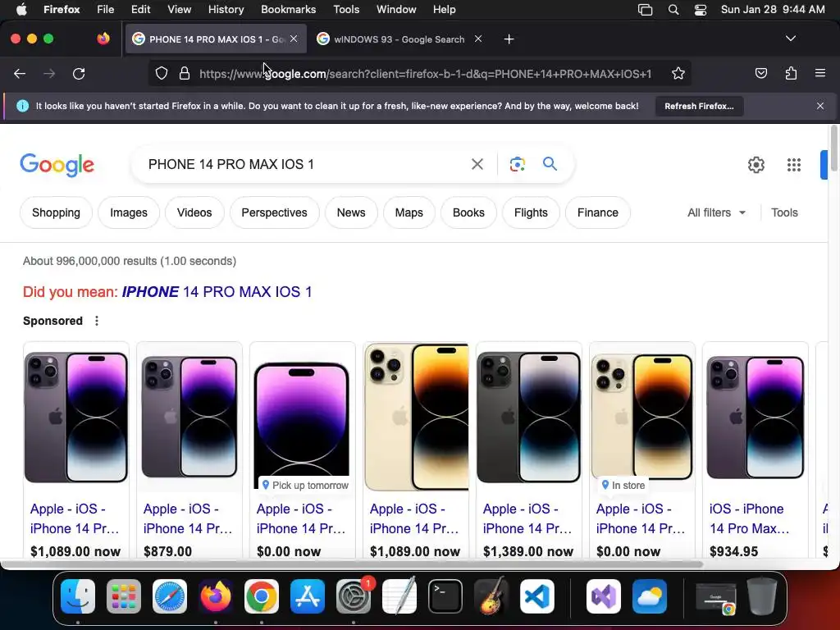Open Firefox View pinned icon

pos(103,39)
